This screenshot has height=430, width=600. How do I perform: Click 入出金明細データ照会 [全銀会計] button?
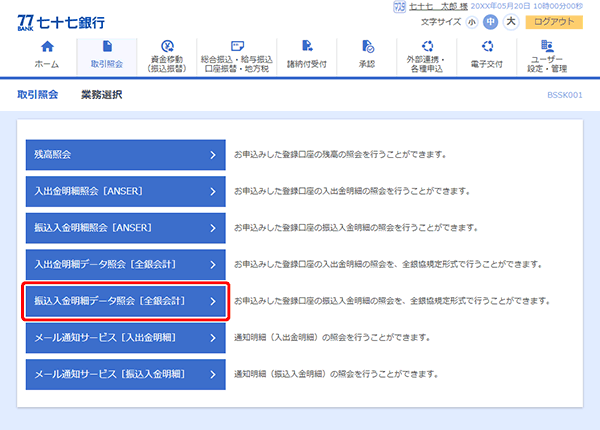tap(126, 264)
